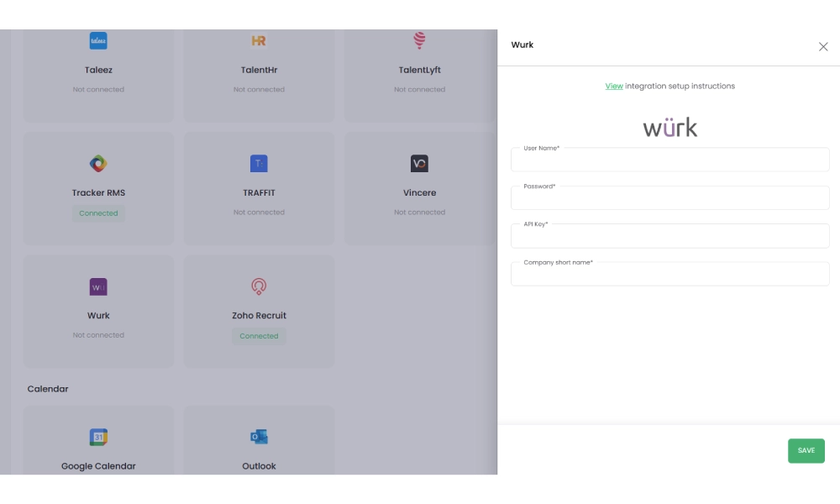Click the TalentLyft balloon icon
Image resolution: width=840 pixels, height=504 pixels.
pyautogui.click(x=419, y=40)
